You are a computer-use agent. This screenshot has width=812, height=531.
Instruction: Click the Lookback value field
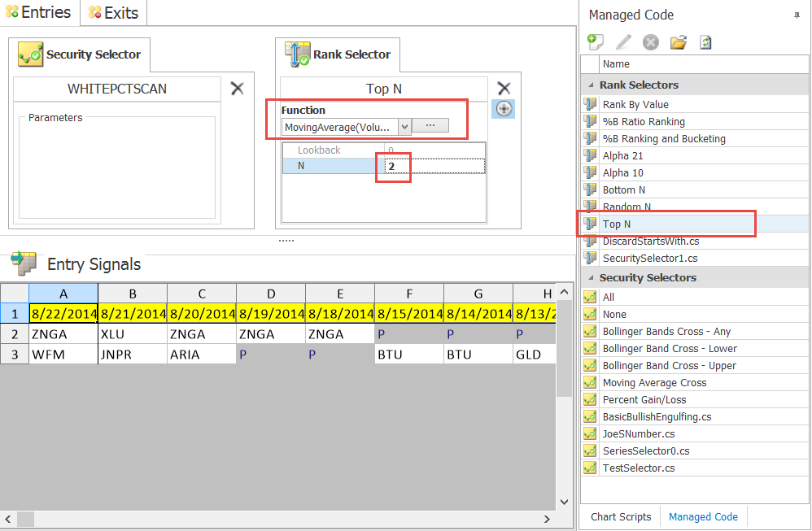click(x=434, y=150)
